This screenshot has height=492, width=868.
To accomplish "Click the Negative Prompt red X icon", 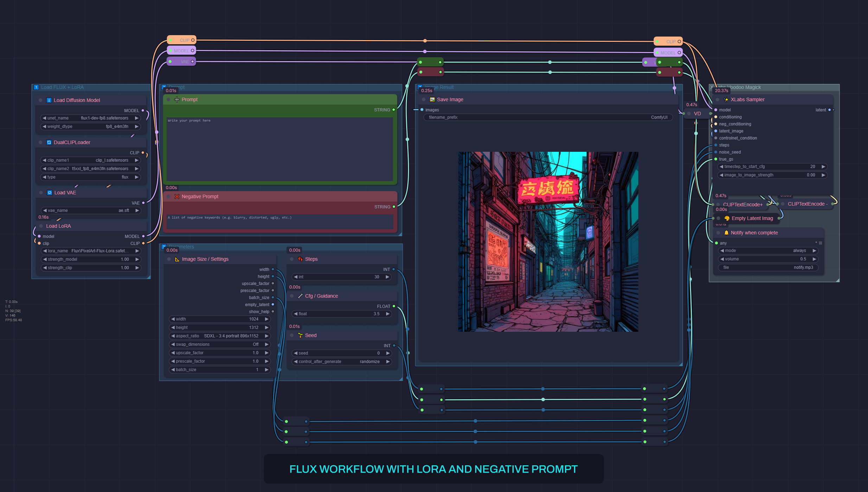I will (x=177, y=196).
